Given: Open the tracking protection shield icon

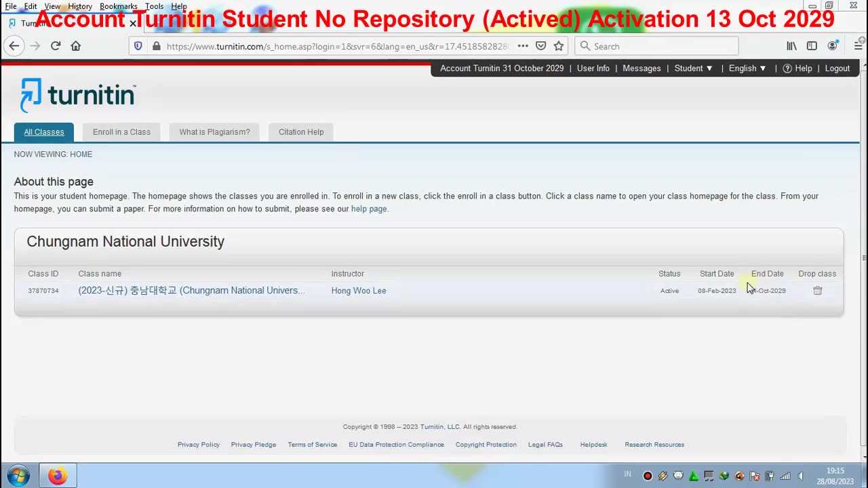Looking at the screenshot, I should tap(138, 46).
